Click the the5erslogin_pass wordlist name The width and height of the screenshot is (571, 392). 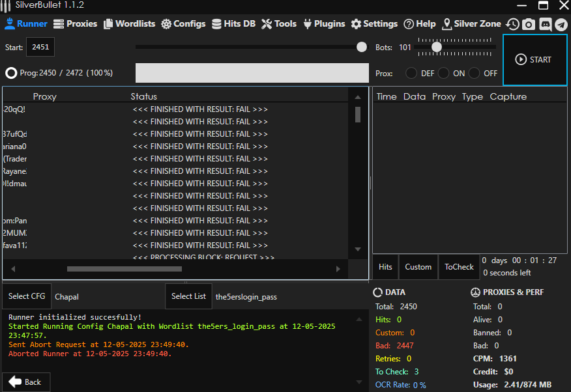click(246, 297)
